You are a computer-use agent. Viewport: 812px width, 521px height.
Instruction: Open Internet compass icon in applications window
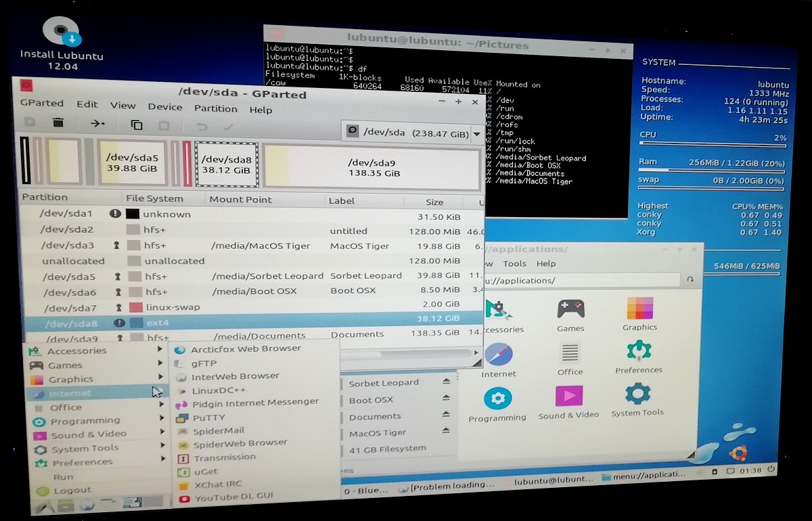[x=499, y=354]
